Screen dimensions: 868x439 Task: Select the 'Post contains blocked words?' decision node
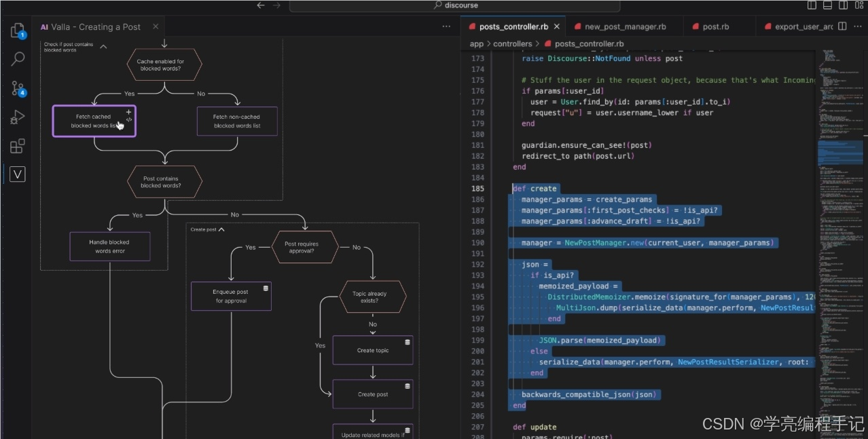164,181
